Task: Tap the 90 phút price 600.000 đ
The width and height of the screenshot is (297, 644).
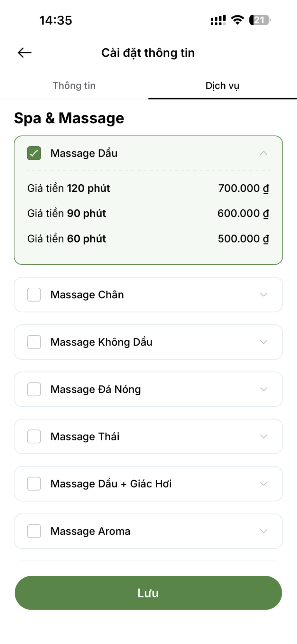Action: (x=243, y=213)
